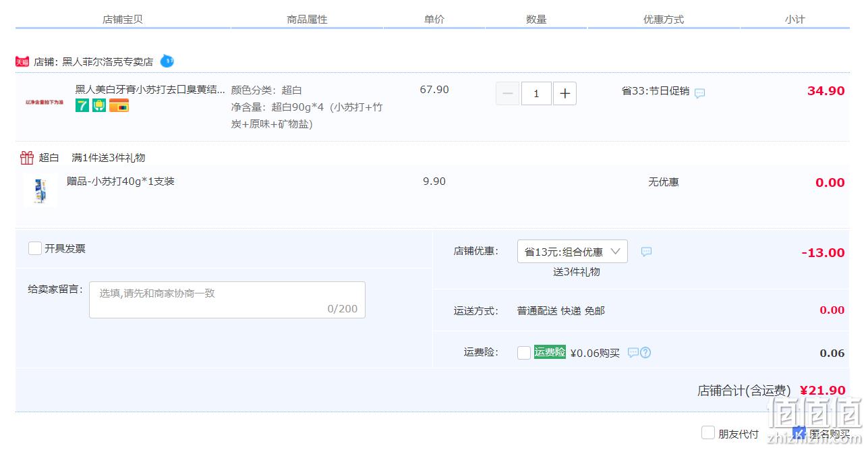Click the ¥0.06购买 insurance price text
Viewport: 868px width, 450px height.
point(595,353)
